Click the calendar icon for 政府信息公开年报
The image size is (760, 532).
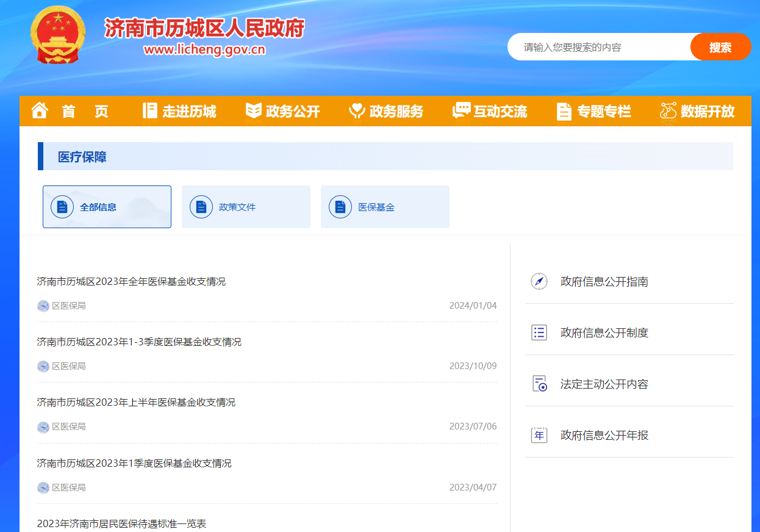click(x=539, y=435)
